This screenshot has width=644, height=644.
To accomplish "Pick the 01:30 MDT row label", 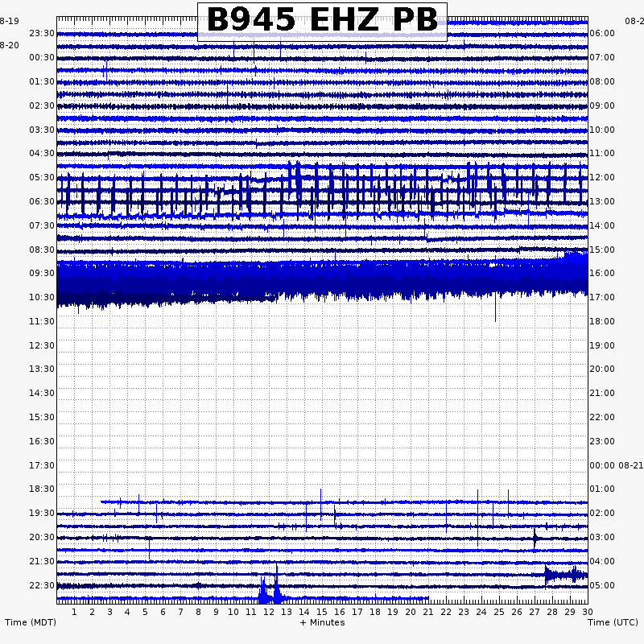I will pyautogui.click(x=42, y=82).
